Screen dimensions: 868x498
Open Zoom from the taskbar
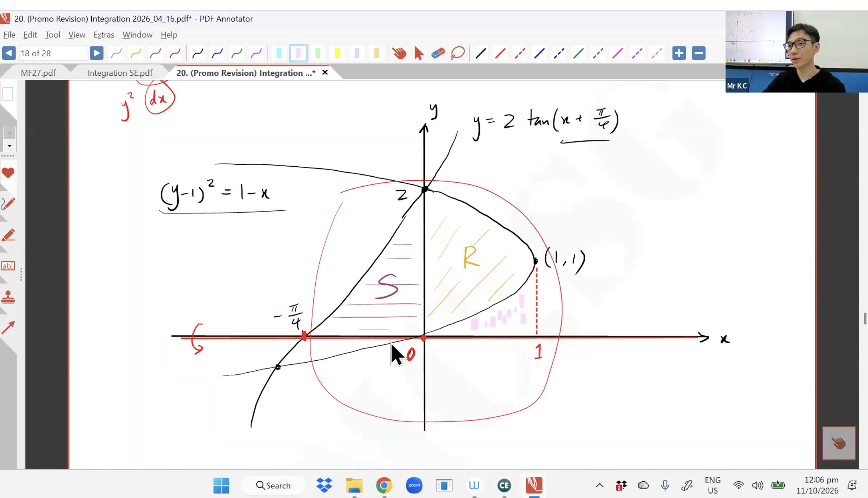point(414,485)
